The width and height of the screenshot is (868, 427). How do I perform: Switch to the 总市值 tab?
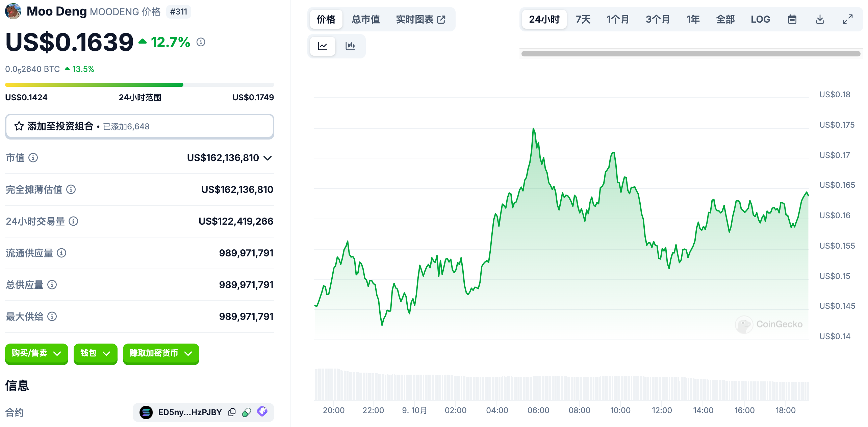365,19
